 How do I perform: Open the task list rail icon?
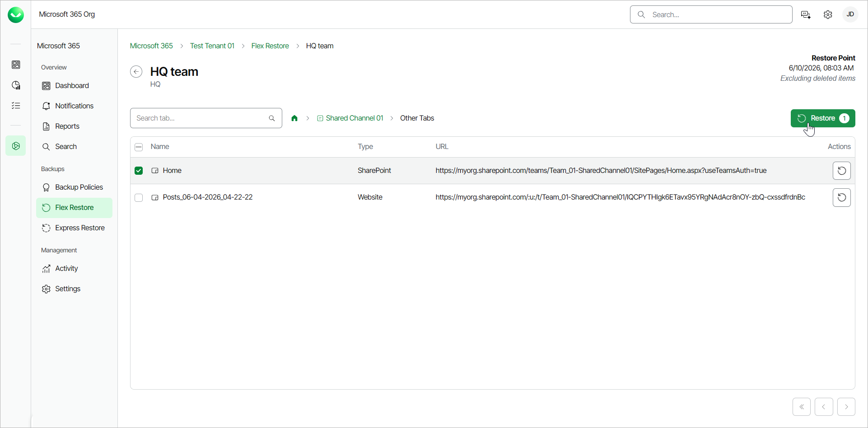click(16, 106)
